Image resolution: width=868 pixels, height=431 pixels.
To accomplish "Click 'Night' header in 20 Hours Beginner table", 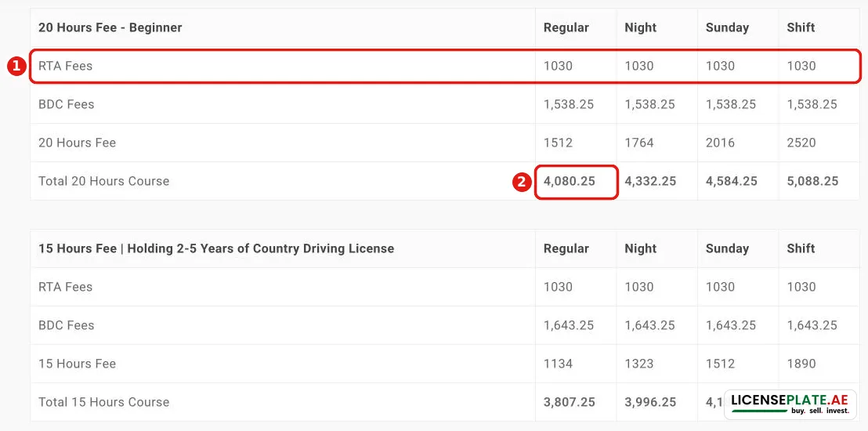I will tap(641, 27).
